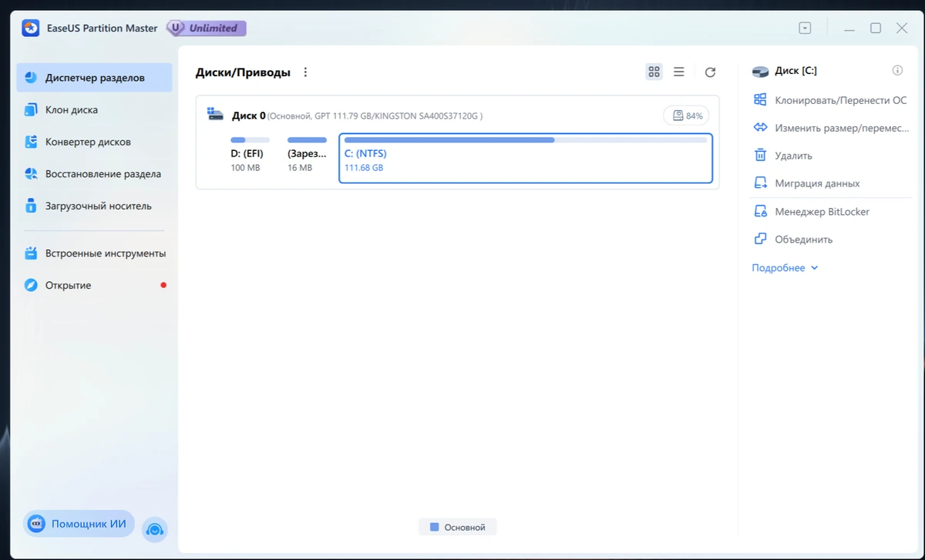
Task: Click the Диск 0 header text
Action: click(x=249, y=116)
